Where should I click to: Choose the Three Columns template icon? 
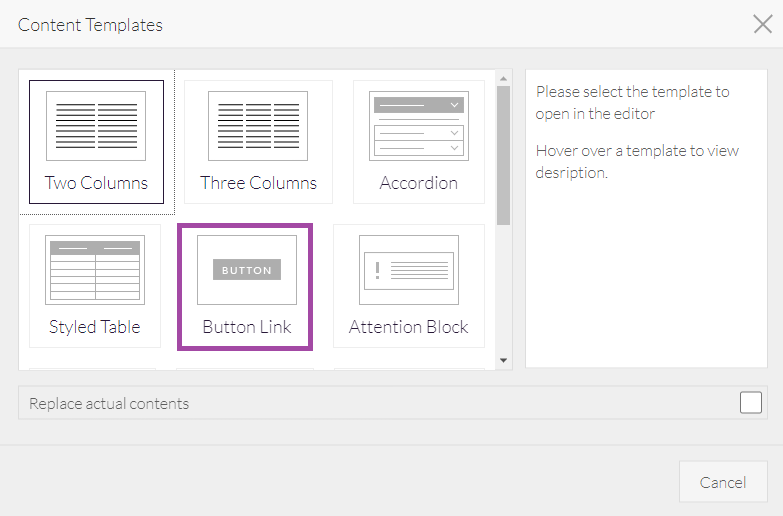(258, 126)
